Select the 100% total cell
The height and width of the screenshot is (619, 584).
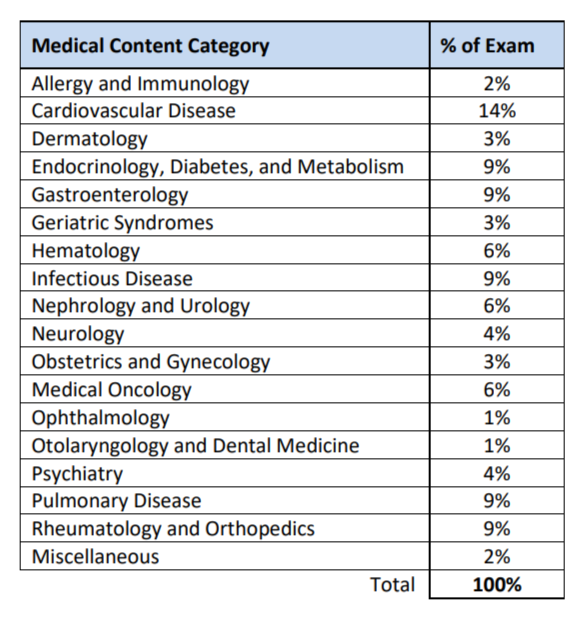[x=497, y=584]
